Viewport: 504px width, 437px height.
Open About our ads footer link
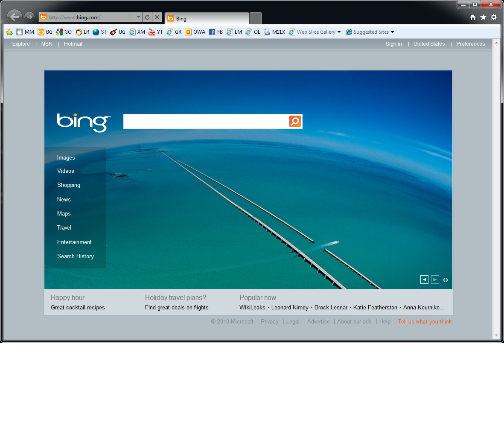354,322
